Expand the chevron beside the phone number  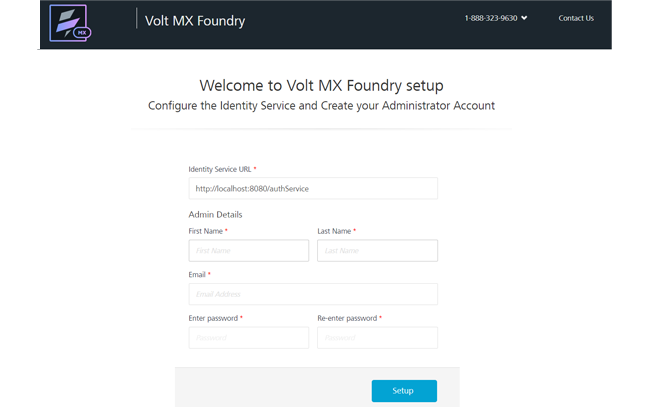[524, 18]
